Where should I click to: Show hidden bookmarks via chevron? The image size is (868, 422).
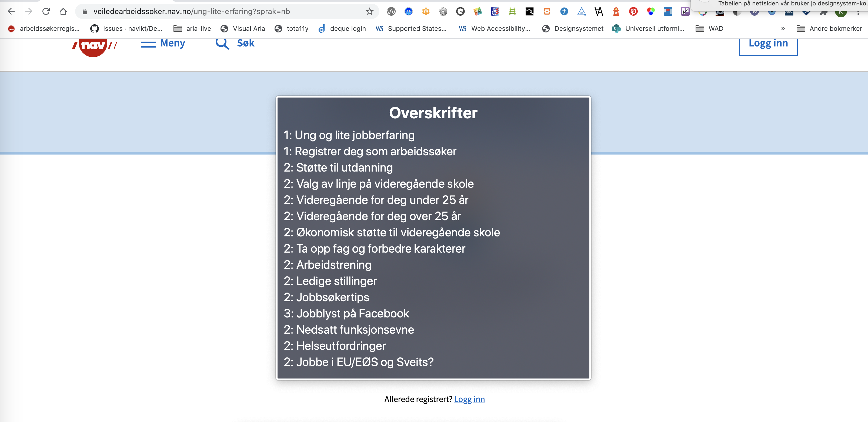coord(783,29)
